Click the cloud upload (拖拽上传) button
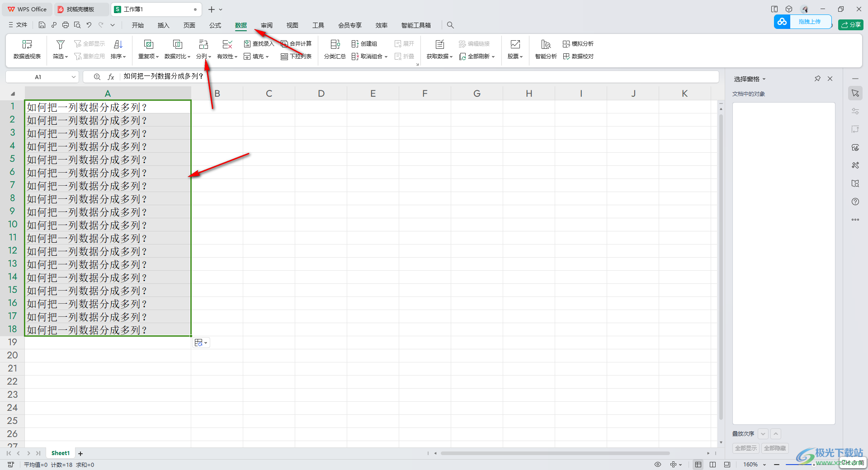868x470 pixels. pyautogui.click(x=802, y=21)
